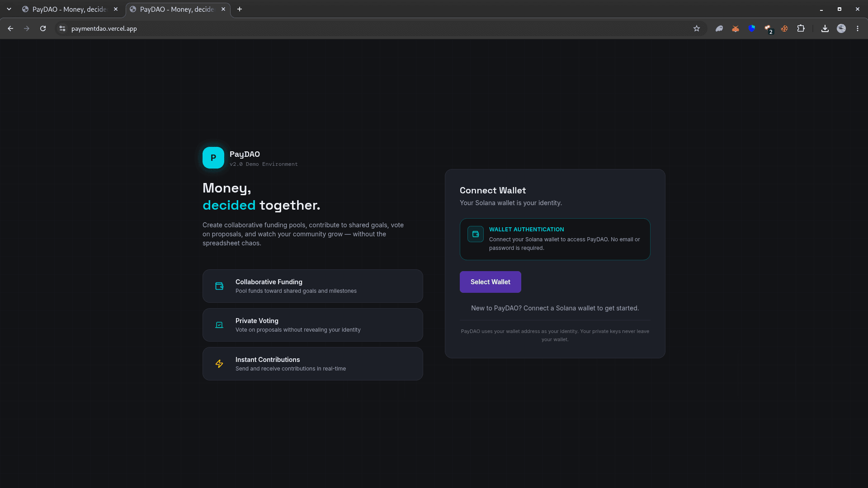Image resolution: width=868 pixels, height=488 pixels.
Task: Open the Instant Contributions card
Action: [x=313, y=364]
